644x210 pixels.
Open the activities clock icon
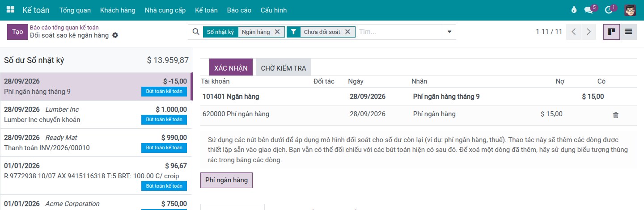(608, 10)
